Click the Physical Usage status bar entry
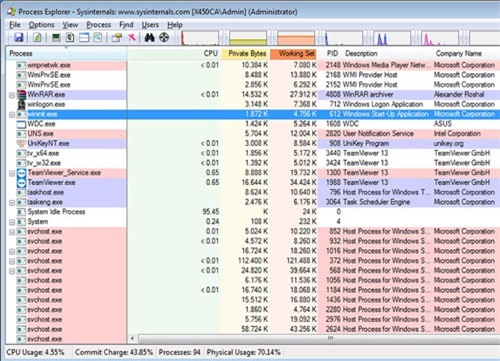Viewport: 500px width, 361px height. [x=243, y=352]
